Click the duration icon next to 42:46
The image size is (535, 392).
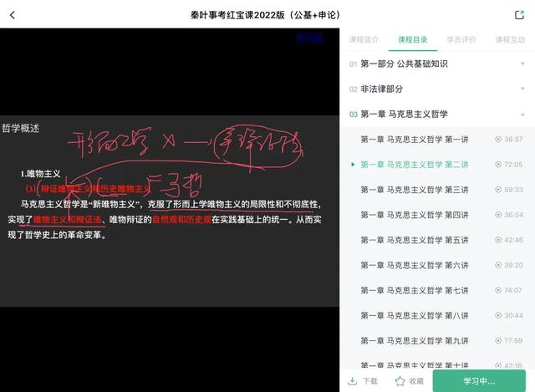(x=498, y=240)
